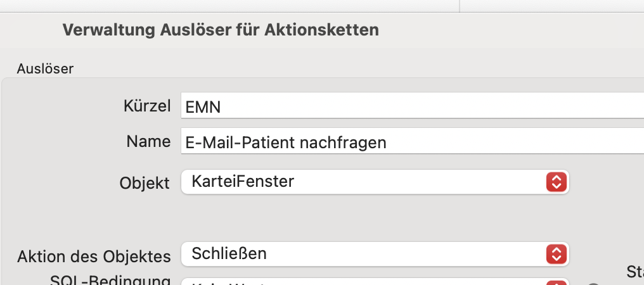The width and height of the screenshot is (644, 285).
Task: Click the Aktion des Objektes label
Action: 94,256
